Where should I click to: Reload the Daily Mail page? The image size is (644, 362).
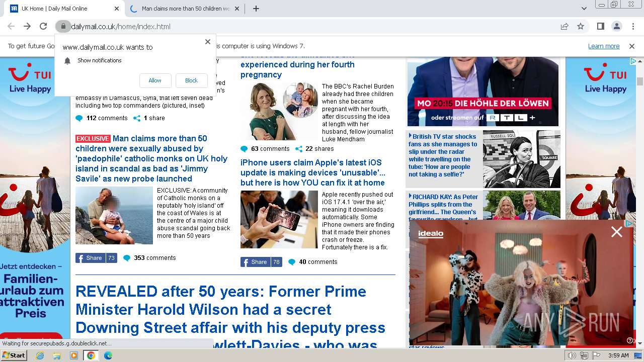click(x=43, y=26)
